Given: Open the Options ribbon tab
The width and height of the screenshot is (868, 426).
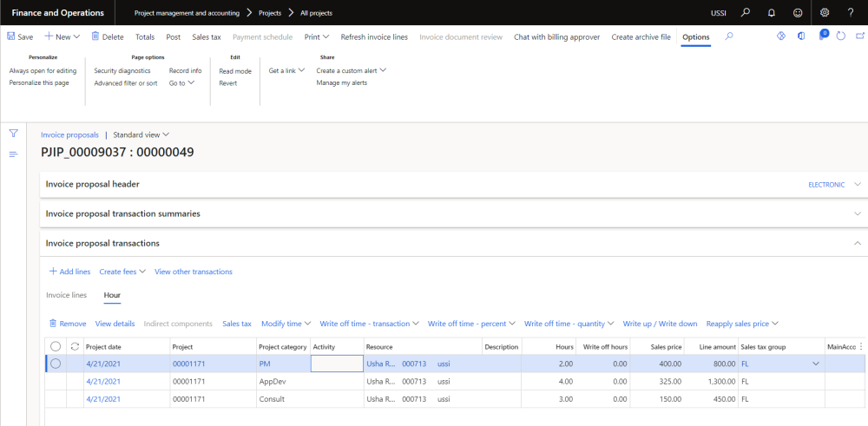Looking at the screenshot, I should pyautogui.click(x=695, y=37).
